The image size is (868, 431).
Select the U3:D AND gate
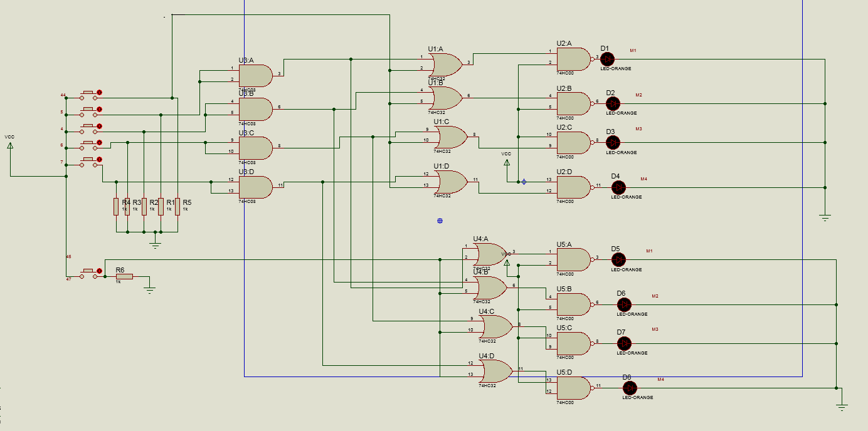(x=255, y=187)
